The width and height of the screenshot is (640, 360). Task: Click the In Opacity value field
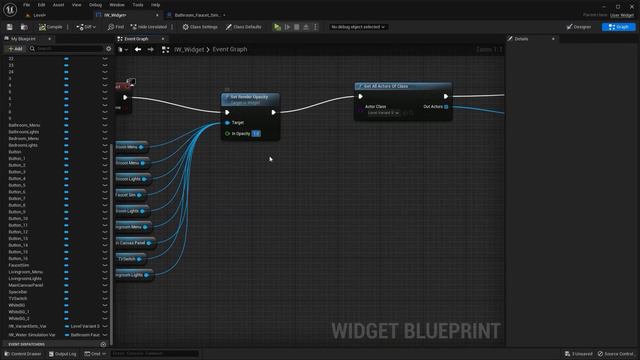coord(256,133)
